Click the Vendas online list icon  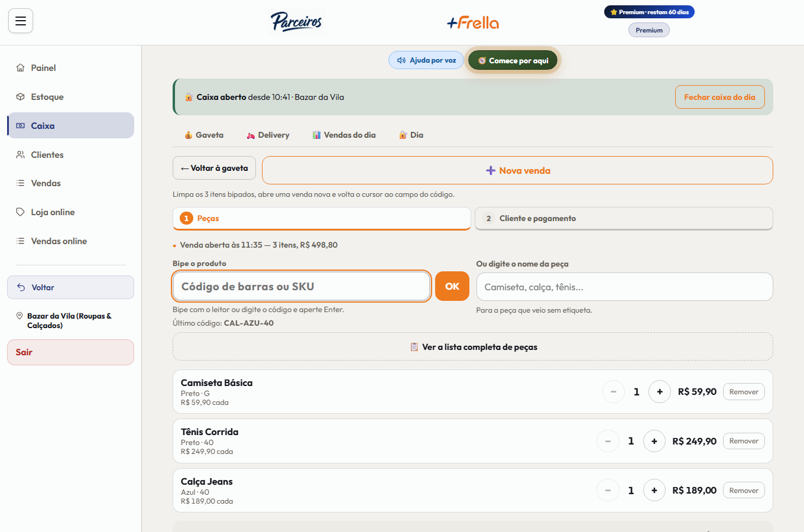pyautogui.click(x=21, y=241)
